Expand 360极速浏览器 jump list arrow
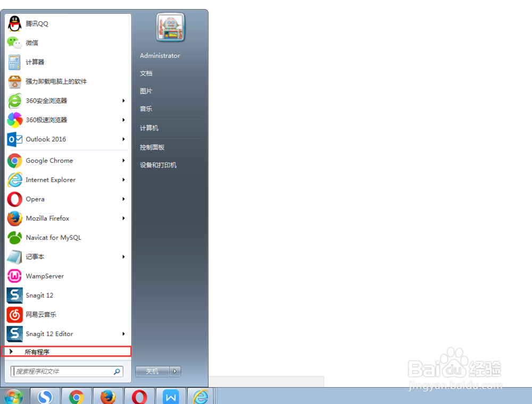This screenshot has height=404, width=532. point(124,120)
